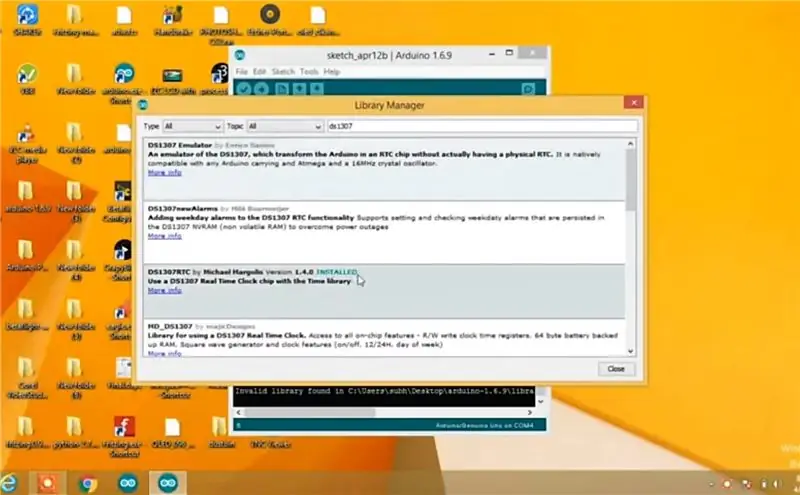
Task: Open More info link under DS1307RTC
Action: (x=164, y=290)
